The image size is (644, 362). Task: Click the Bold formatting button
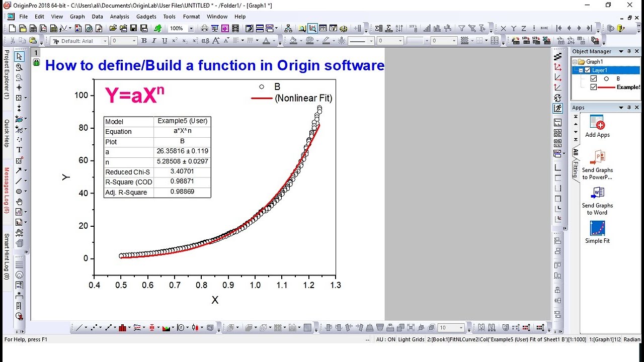pos(144,41)
